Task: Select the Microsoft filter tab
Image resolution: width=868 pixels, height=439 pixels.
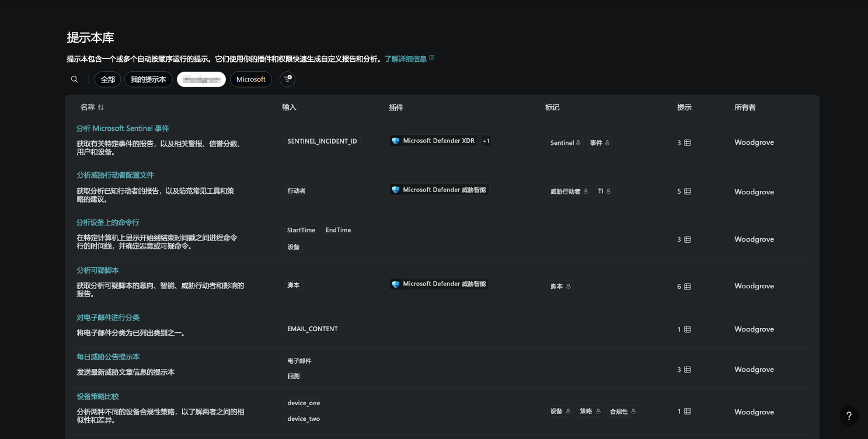Action: pyautogui.click(x=251, y=79)
